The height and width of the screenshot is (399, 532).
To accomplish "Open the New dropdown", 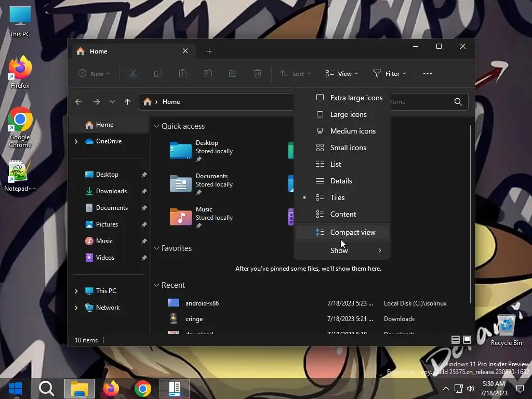I will click(95, 74).
